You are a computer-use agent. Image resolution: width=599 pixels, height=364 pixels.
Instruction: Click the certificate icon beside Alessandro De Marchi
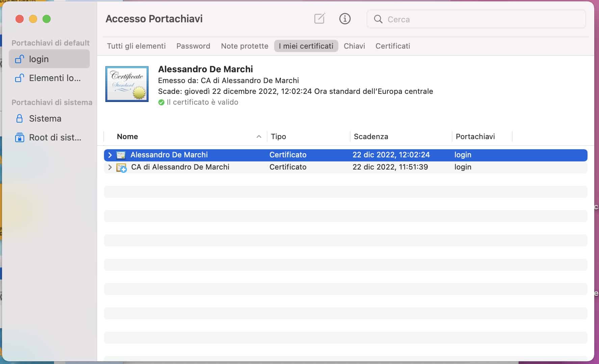pos(121,155)
